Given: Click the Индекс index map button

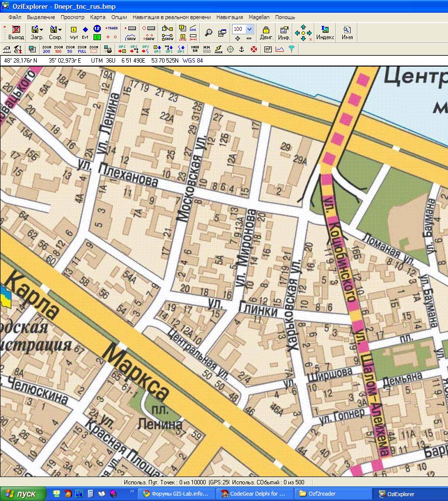Looking at the screenshot, I should pyautogui.click(x=325, y=33).
